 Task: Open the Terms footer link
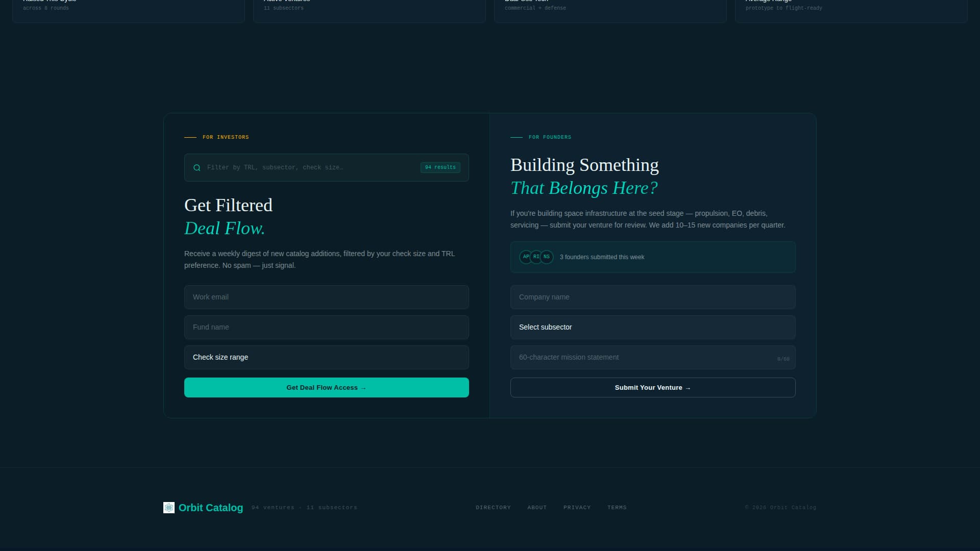(x=617, y=508)
